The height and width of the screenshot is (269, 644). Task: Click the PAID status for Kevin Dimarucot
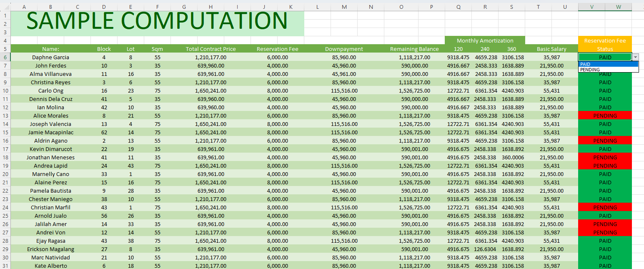click(x=605, y=149)
